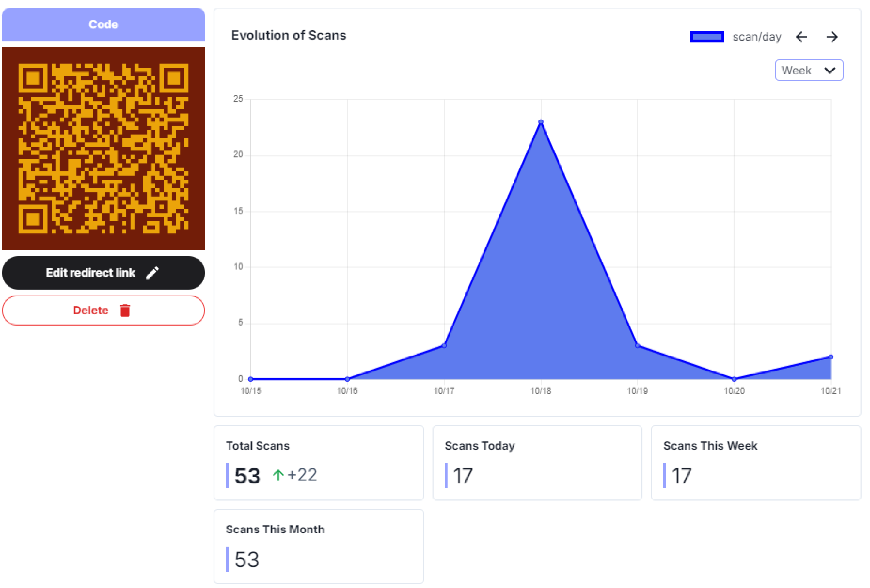Viewport: 870px width, 588px height.
Task: Click the pencil icon on Edit redirect link
Action: point(152,273)
